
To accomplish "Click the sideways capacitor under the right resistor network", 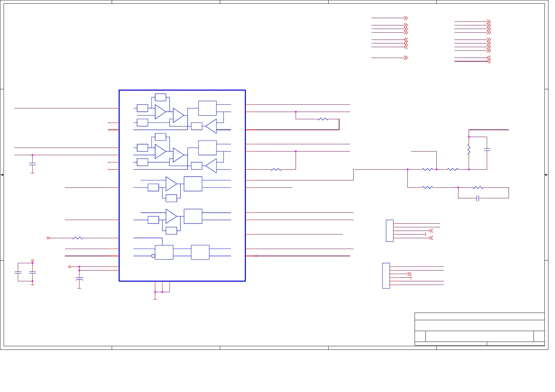I will [478, 198].
